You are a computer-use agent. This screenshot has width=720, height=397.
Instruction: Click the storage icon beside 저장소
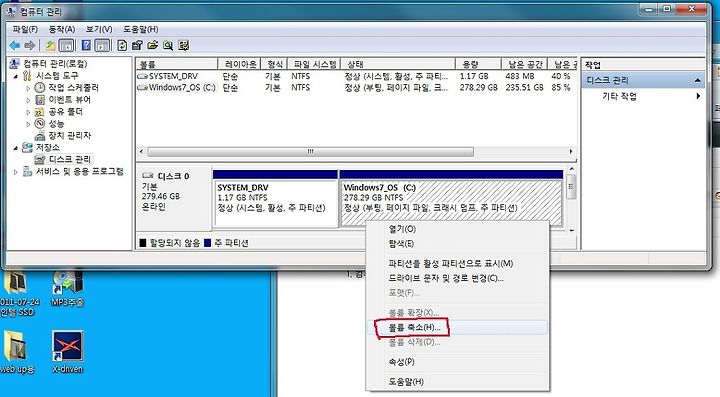[28, 147]
